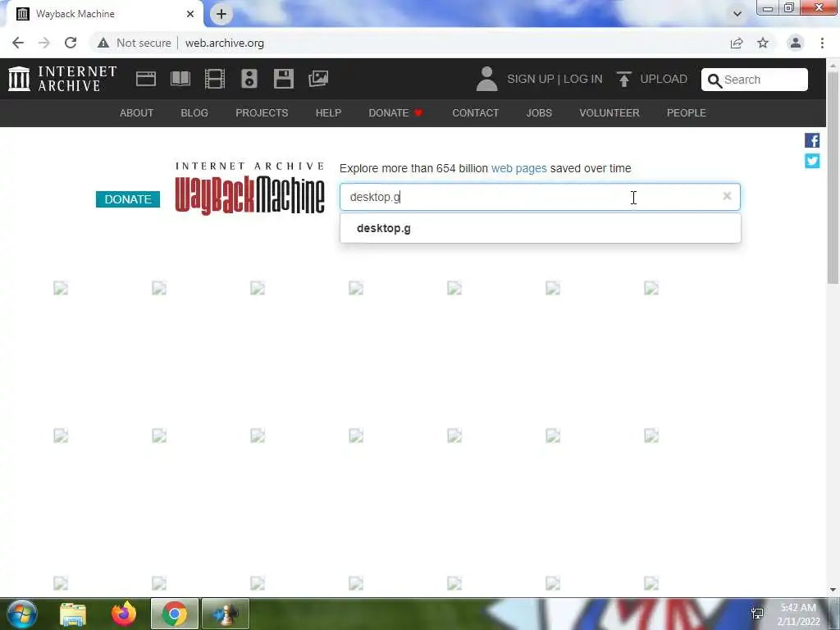Image resolution: width=840 pixels, height=630 pixels.
Task: Open the BLOG menu item
Action: [194, 113]
